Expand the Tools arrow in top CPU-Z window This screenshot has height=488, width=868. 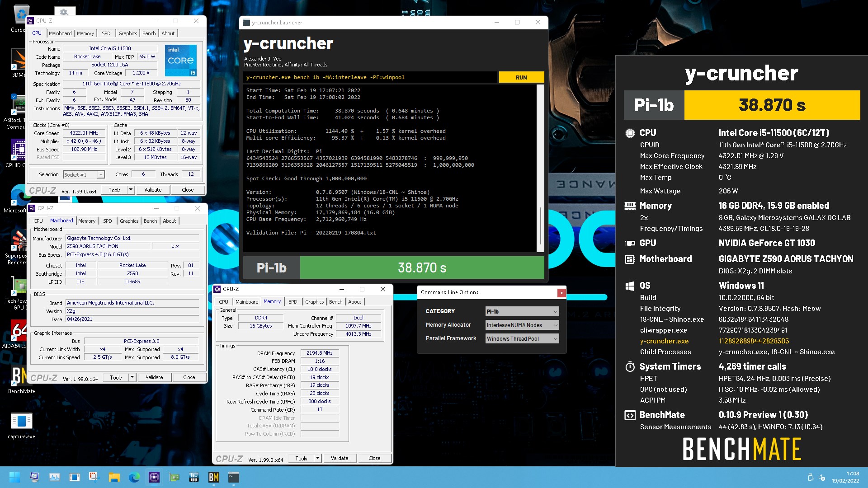[x=131, y=190]
